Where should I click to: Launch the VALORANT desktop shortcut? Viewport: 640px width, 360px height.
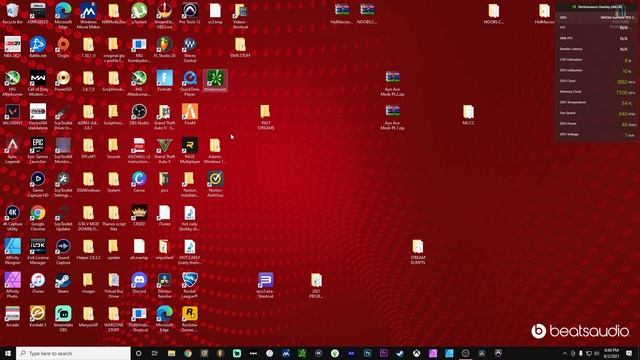(x=12, y=114)
